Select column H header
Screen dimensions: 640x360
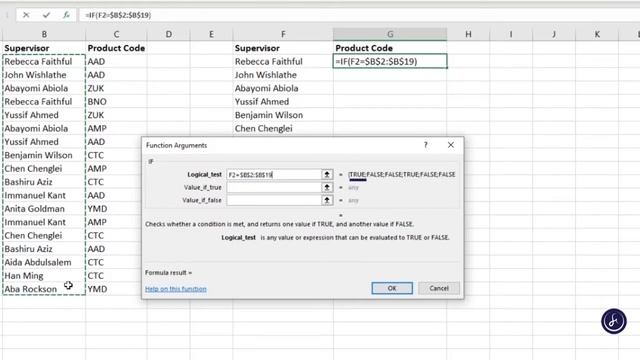point(468,34)
